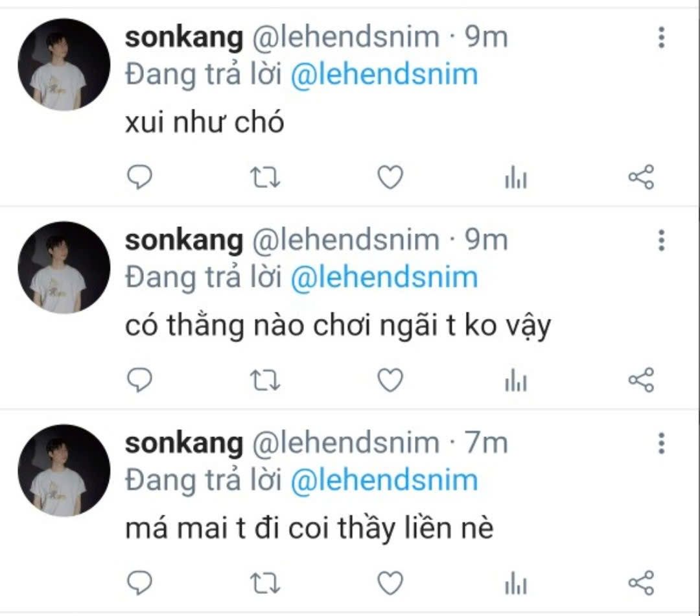Share "có thằng nào chơi ngãi" tweet
700x616 pixels.
pyautogui.click(x=642, y=380)
